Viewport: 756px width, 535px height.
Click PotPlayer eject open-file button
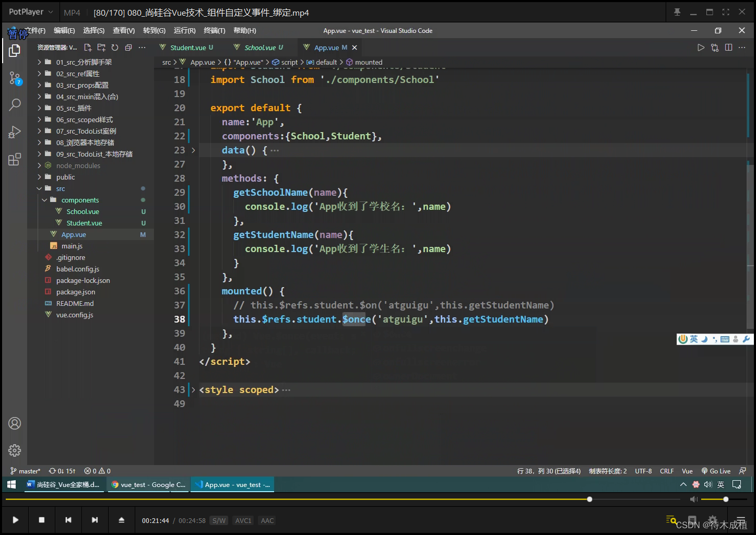121,520
